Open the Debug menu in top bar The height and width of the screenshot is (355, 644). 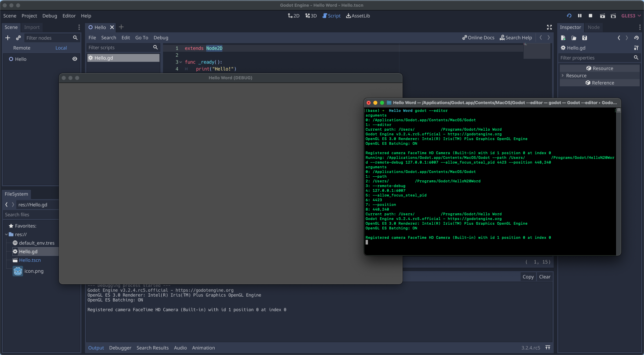(x=50, y=16)
